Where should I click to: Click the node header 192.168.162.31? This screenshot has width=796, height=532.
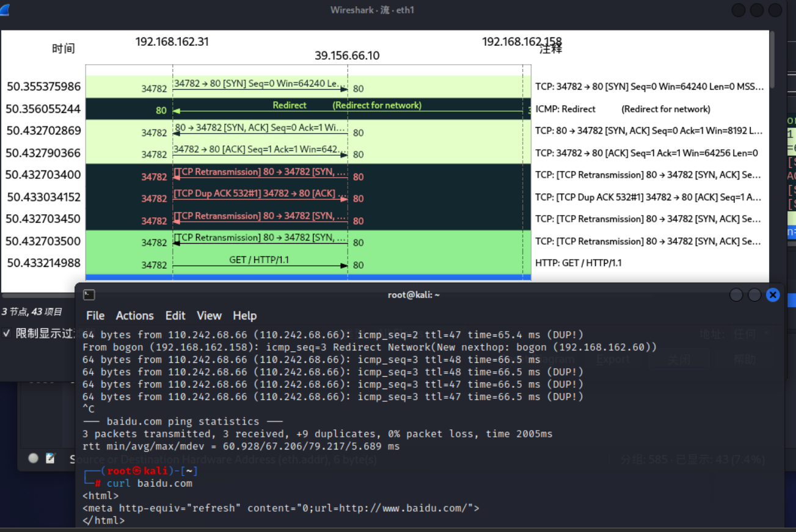coord(172,42)
